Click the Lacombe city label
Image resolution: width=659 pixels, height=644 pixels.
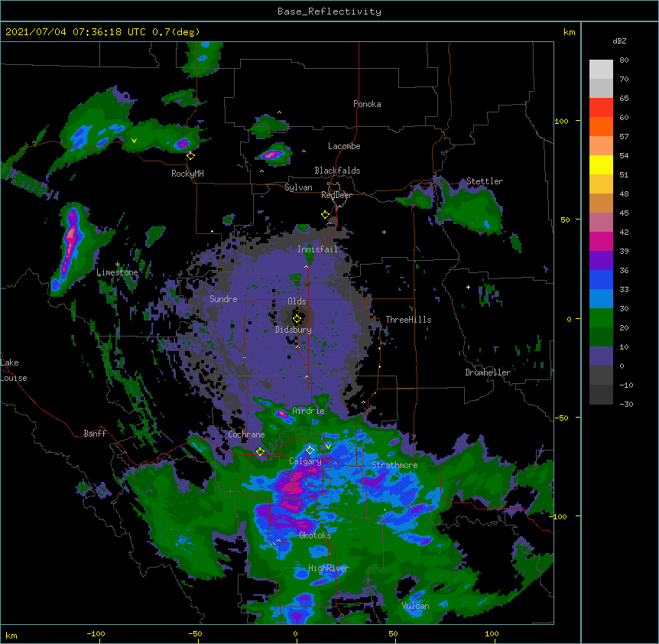(344, 146)
